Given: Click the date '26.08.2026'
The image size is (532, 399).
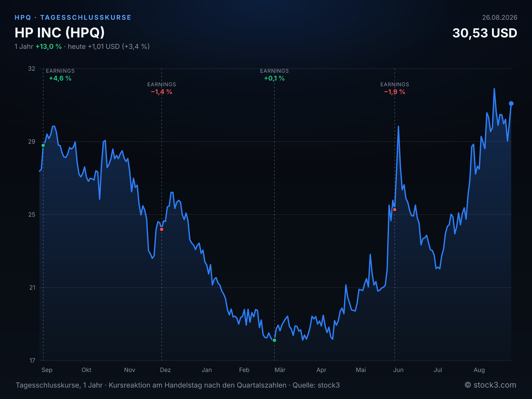Looking at the screenshot, I should coord(500,17).
